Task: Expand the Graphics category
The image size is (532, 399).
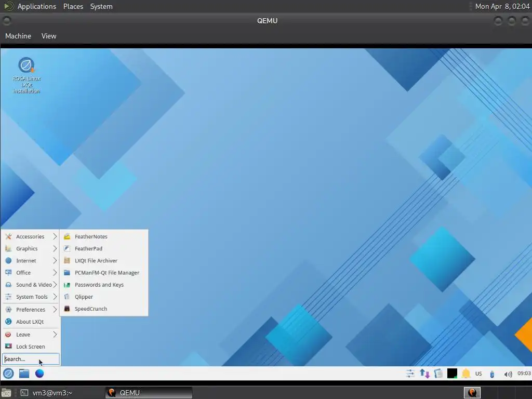Action: (x=31, y=249)
